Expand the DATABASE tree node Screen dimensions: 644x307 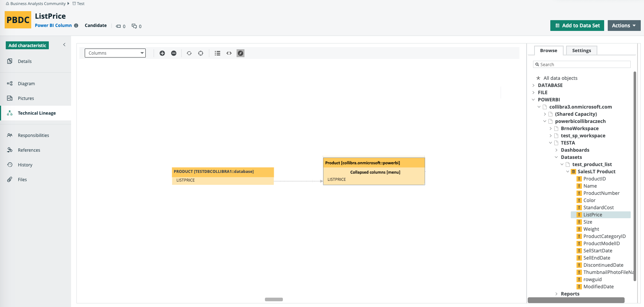(x=533, y=85)
